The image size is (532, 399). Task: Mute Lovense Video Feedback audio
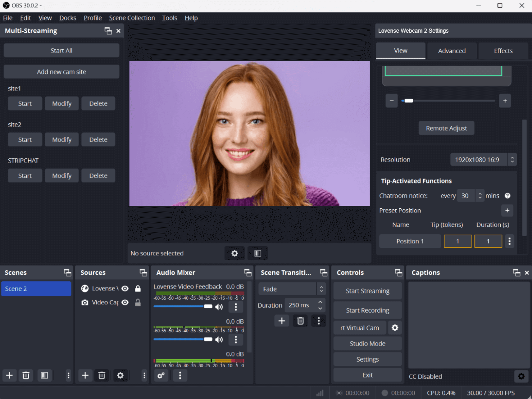tap(219, 307)
